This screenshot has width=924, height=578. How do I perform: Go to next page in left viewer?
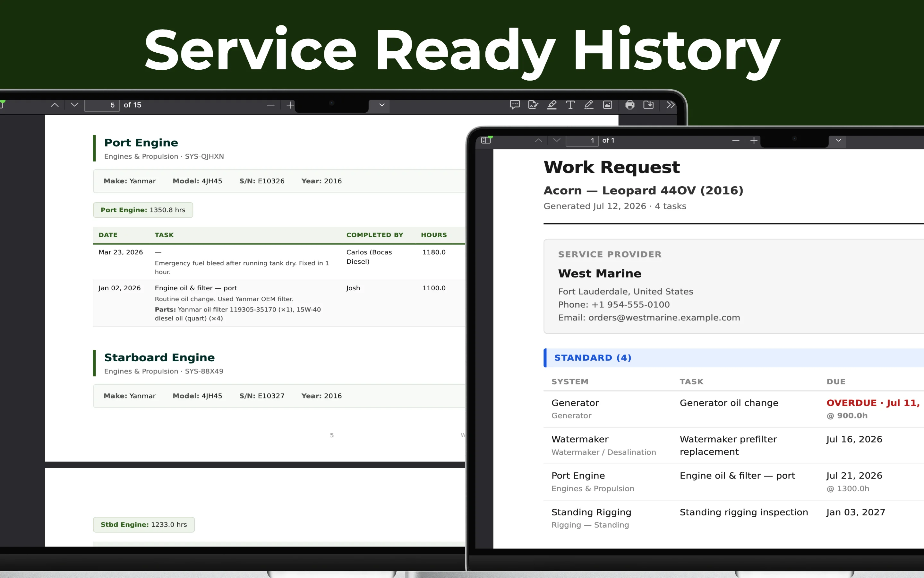tap(74, 105)
